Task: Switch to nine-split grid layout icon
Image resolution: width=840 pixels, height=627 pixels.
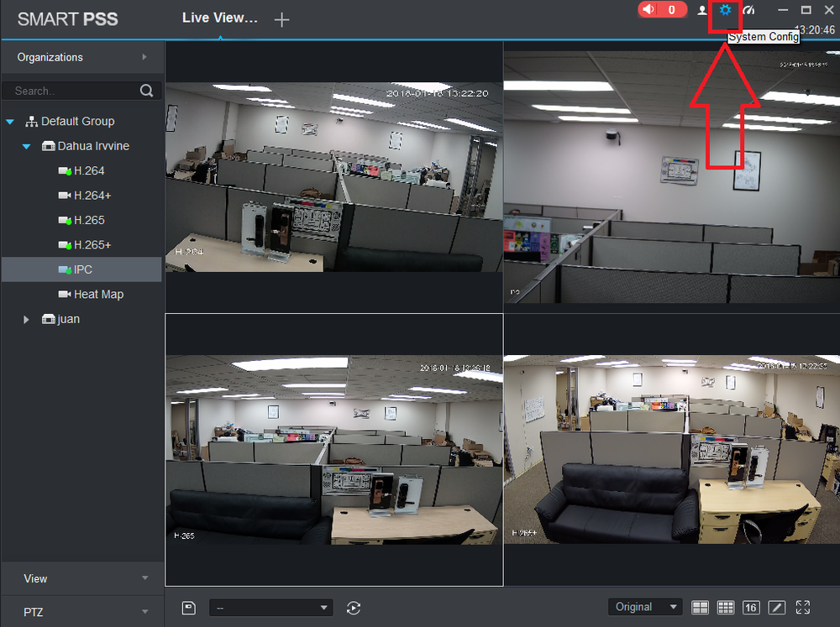Action: click(726, 607)
